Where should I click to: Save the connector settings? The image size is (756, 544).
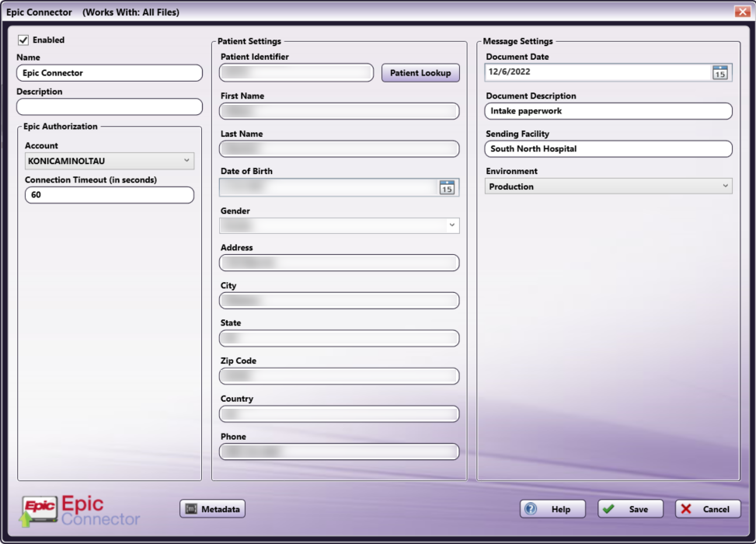[x=631, y=509]
